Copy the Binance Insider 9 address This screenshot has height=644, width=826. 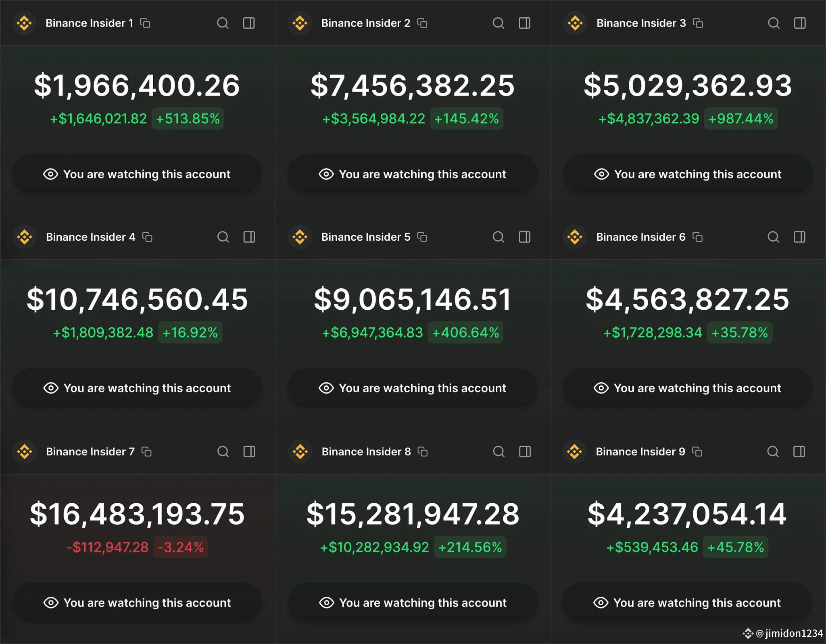(x=697, y=452)
